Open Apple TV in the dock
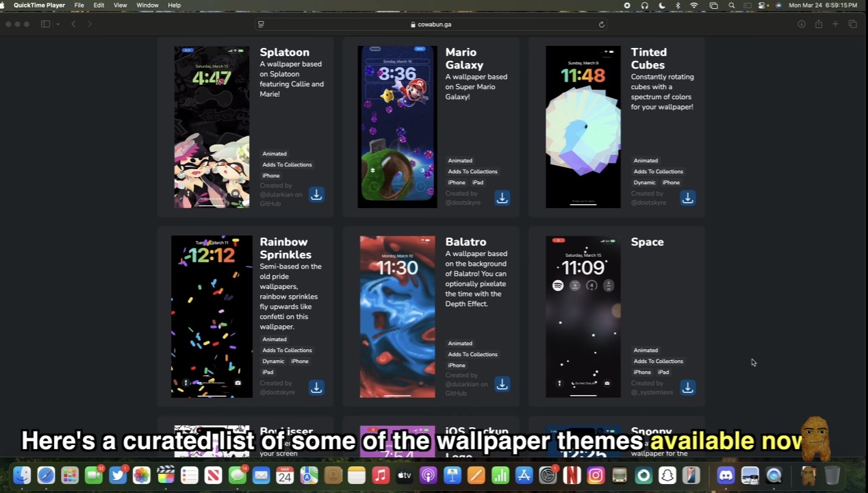 click(405, 475)
